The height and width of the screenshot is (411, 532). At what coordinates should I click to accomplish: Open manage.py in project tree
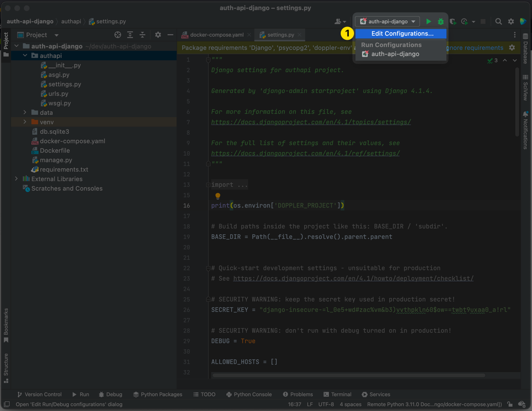56,160
